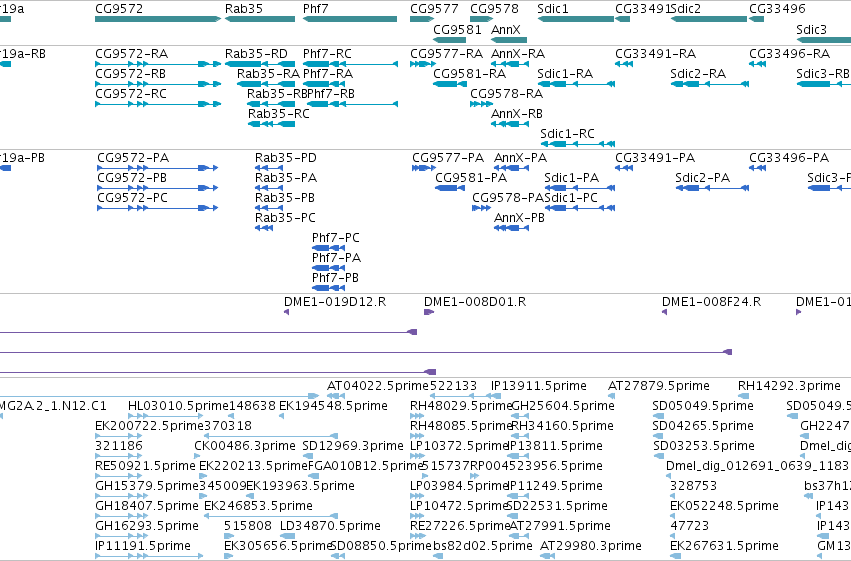Screen dimensions: 851x561
Task: Click the Sdic1 gene bar
Action: (576, 19)
